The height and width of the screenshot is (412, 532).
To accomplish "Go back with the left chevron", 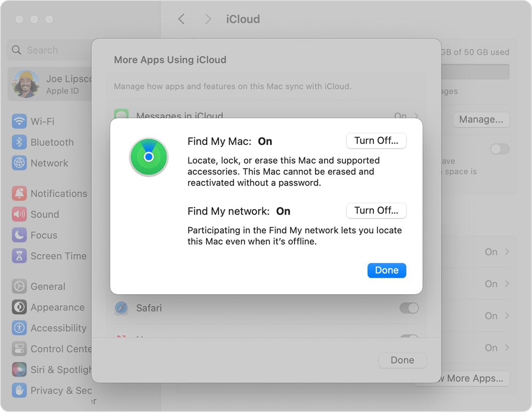I will click(181, 19).
